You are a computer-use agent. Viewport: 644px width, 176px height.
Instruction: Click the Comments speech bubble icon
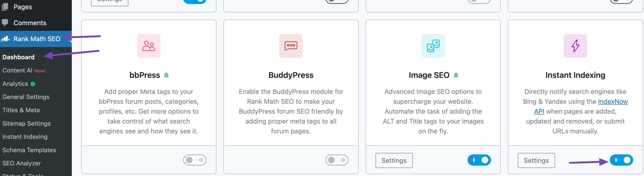(x=5, y=23)
